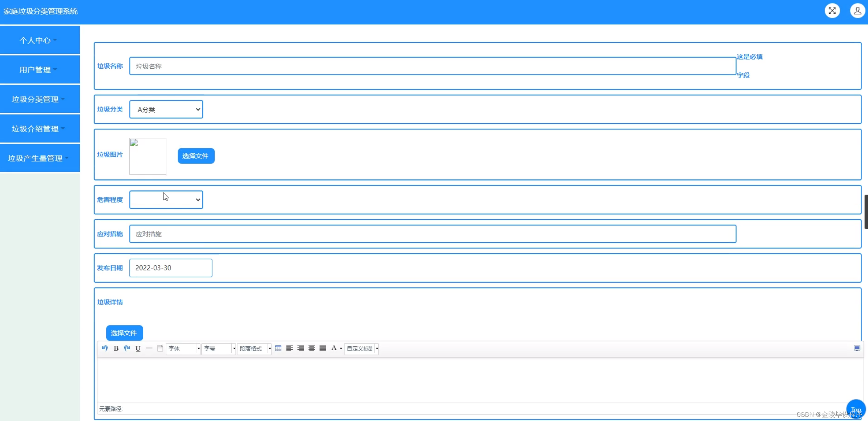Expand the 危害程度 dropdown
The width and height of the screenshot is (868, 421).
(x=166, y=199)
